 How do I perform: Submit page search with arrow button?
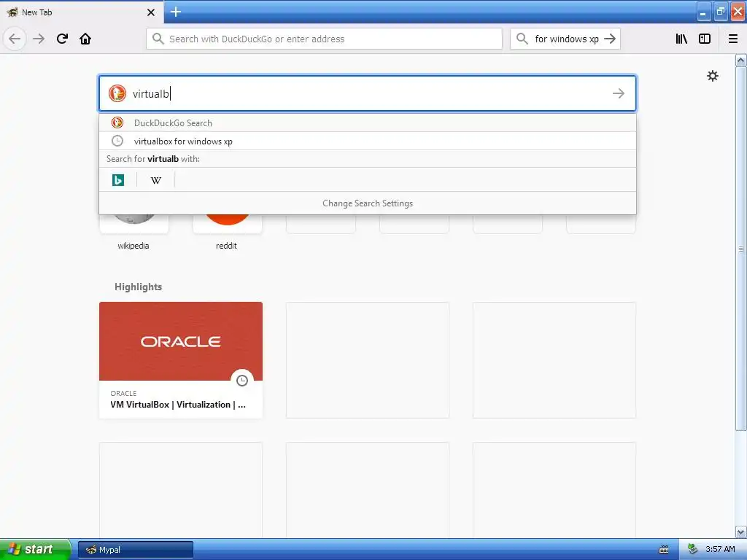(x=619, y=93)
